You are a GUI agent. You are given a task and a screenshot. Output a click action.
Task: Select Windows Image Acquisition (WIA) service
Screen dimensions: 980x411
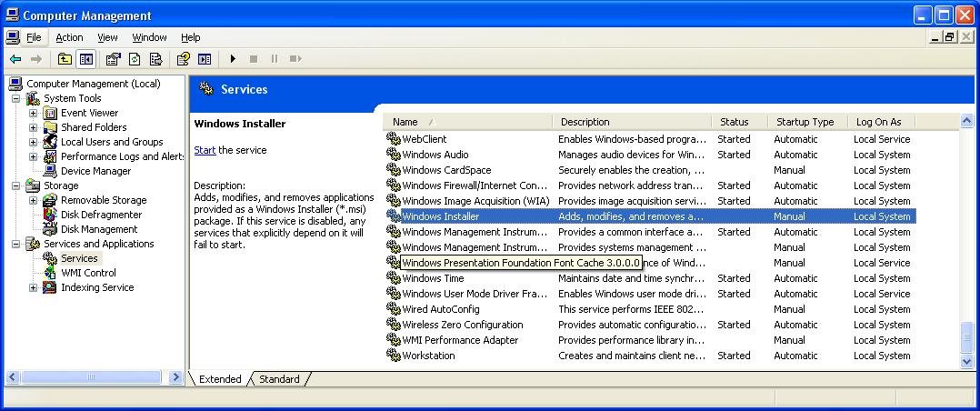[649, 201]
